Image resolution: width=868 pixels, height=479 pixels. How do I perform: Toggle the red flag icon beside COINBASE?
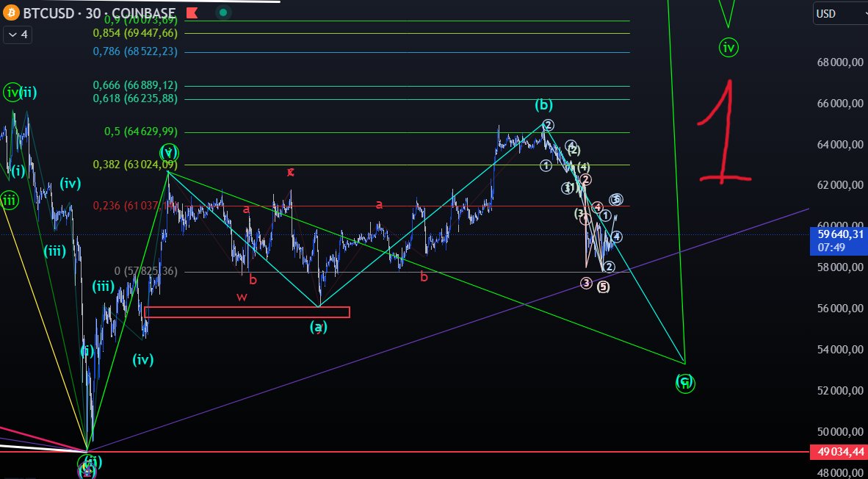click(190, 12)
